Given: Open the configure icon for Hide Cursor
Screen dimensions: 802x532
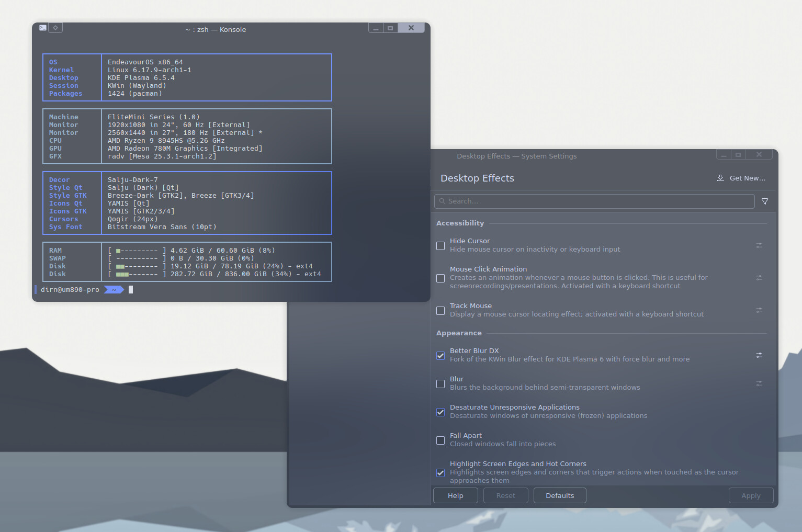Looking at the screenshot, I should (x=759, y=245).
